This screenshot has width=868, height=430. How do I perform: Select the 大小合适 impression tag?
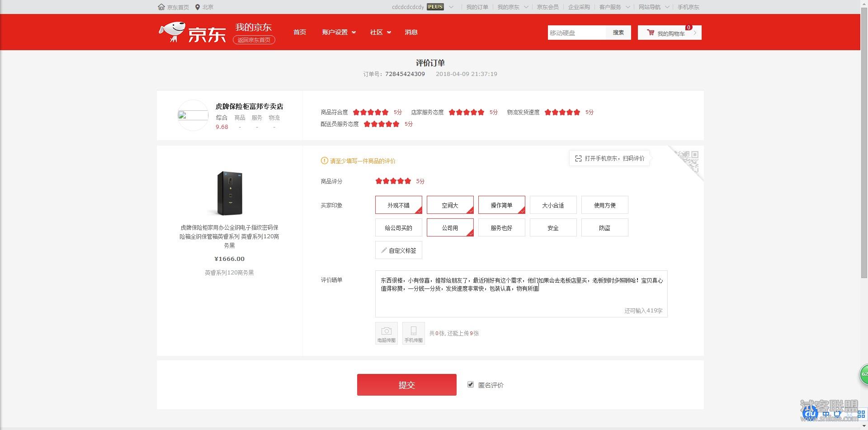(x=553, y=205)
